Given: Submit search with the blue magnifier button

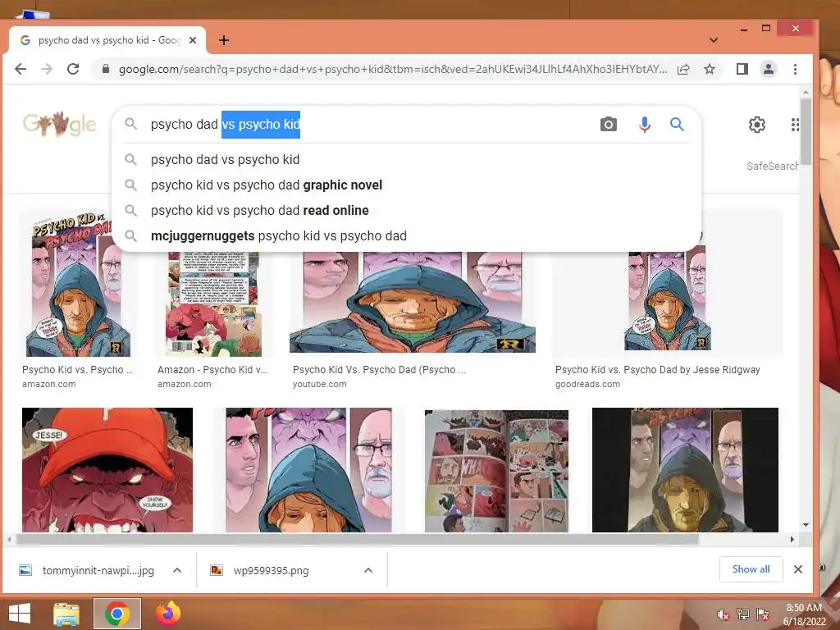Looking at the screenshot, I should click(677, 125).
